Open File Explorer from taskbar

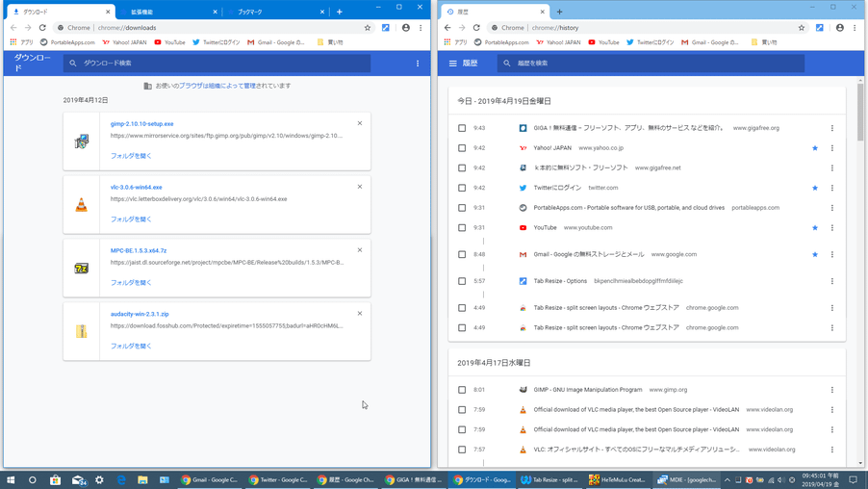[142, 480]
